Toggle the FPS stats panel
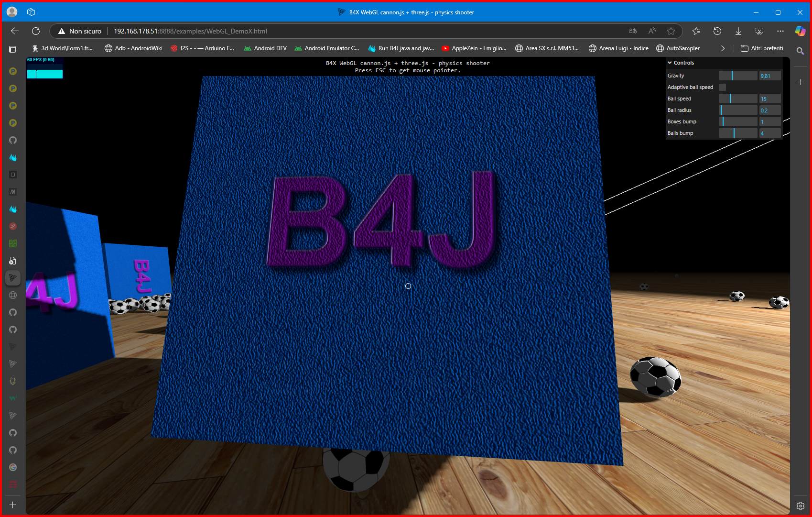 click(x=44, y=67)
